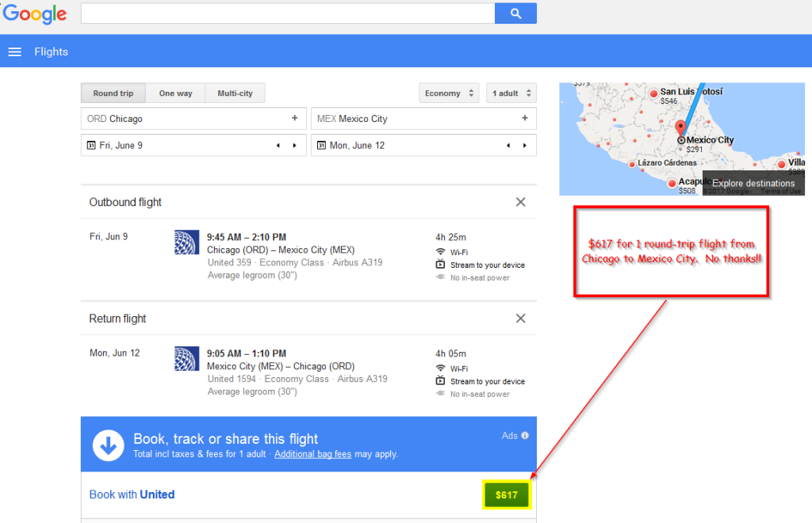812x523 pixels.
Task: Click the MEX Mexico City destination field
Action: tap(423, 118)
